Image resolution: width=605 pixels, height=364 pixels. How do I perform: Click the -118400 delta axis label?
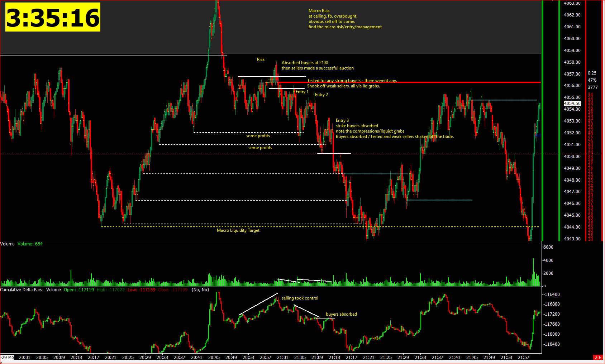[552, 344]
